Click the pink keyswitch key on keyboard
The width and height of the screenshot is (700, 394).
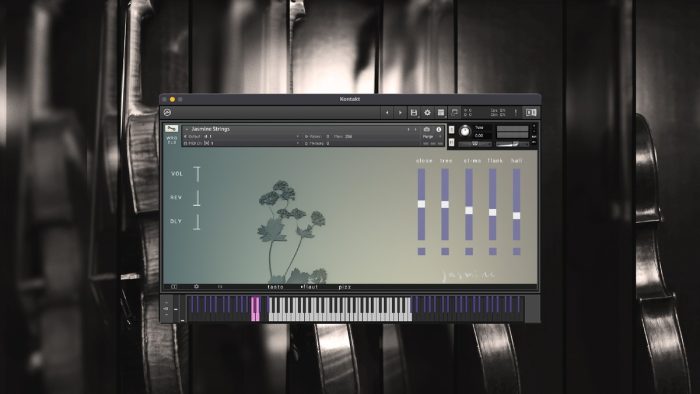click(x=255, y=309)
